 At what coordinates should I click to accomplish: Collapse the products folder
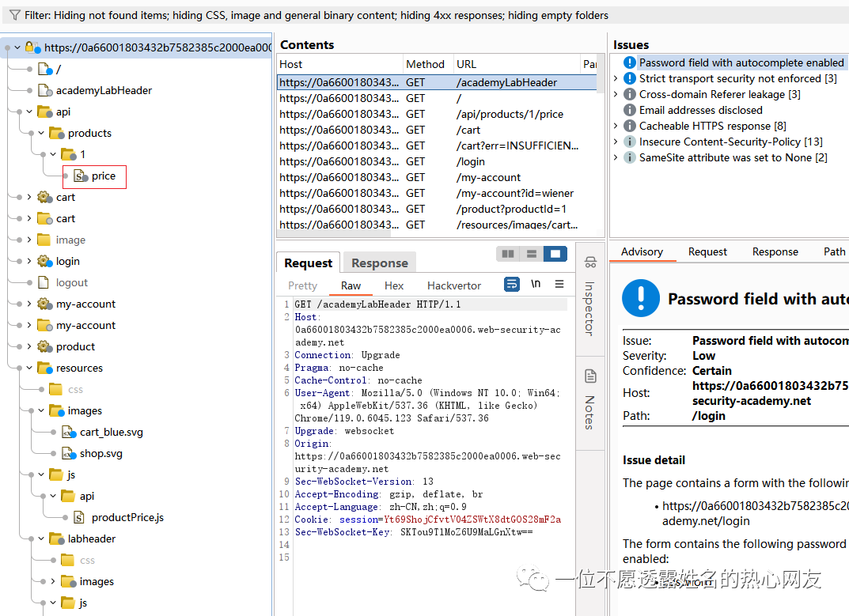point(41,133)
